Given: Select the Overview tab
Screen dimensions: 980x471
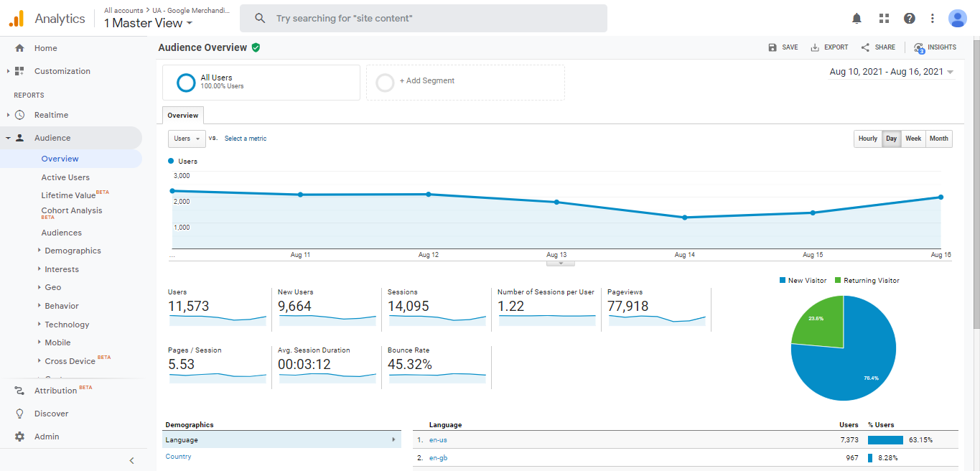Looking at the screenshot, I should click(183, 115).
